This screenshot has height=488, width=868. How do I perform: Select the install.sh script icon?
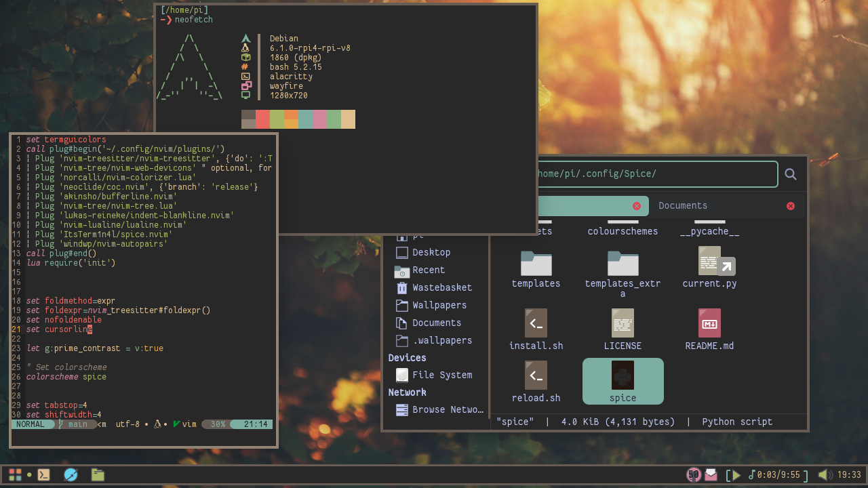tap(536, 323)
